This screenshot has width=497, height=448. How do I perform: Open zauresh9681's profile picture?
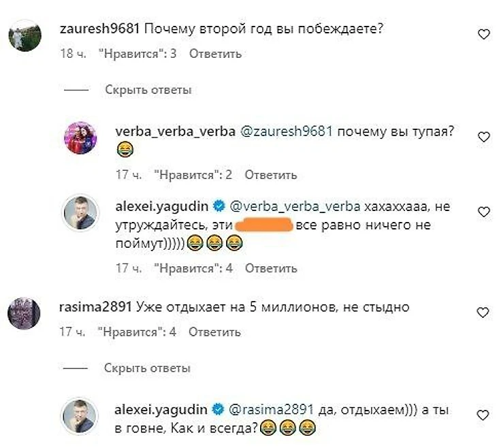(25, 35)
